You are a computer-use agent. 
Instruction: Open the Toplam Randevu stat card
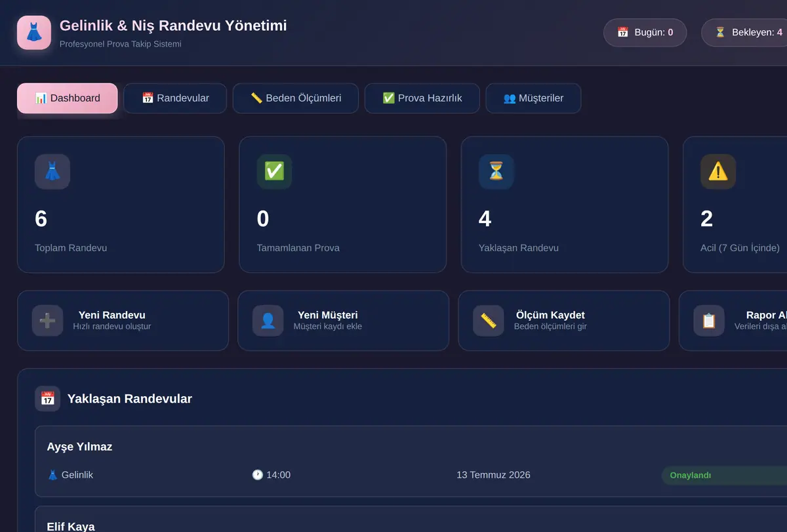click(121, 205)
